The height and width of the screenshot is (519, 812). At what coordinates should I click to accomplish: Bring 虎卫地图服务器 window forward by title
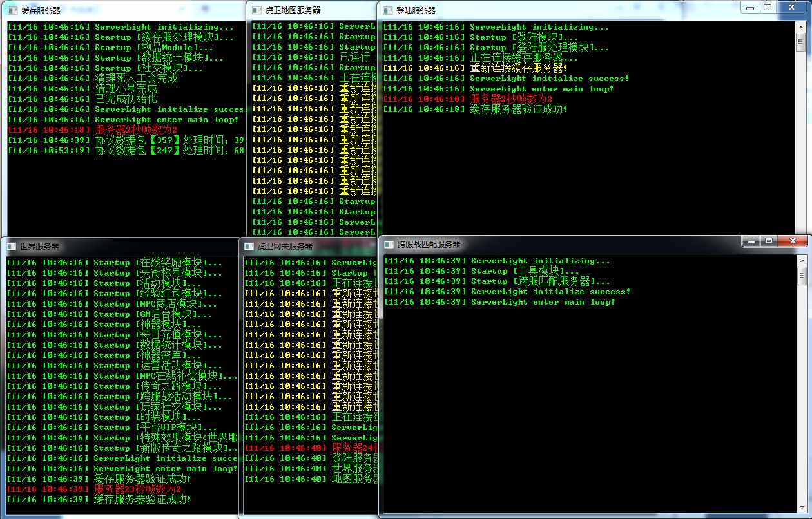293,10
